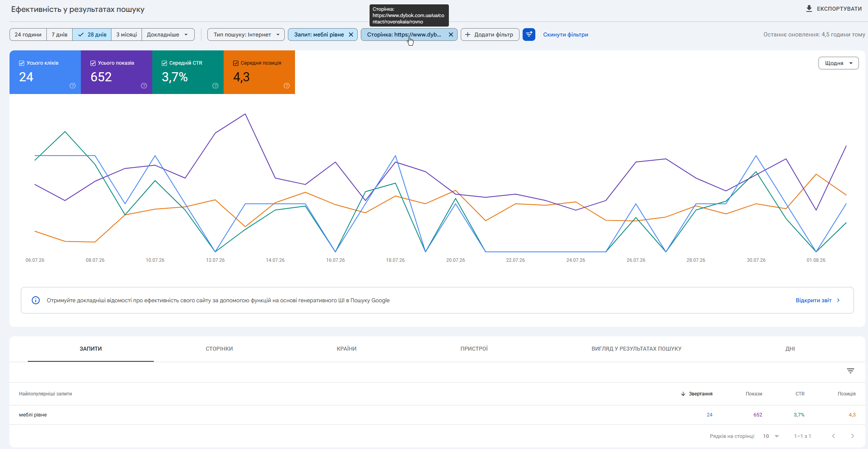868x449 pixels.
Task: Open help icon on Усього кліків card
Action: click(x=73, y=86)
